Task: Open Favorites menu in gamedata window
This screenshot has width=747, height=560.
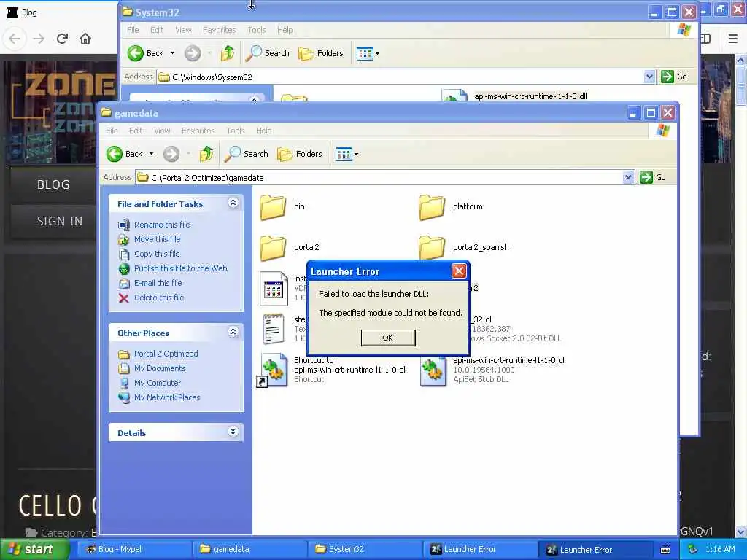Action: tap(198, 131)
